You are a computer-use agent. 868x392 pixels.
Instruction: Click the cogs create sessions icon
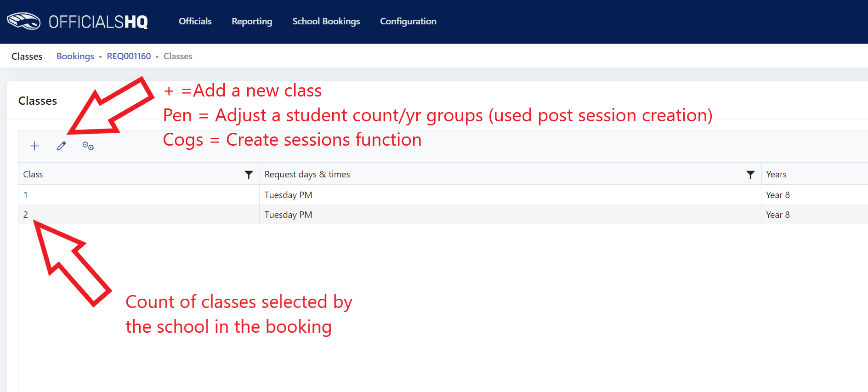click(x=88, y=146)
